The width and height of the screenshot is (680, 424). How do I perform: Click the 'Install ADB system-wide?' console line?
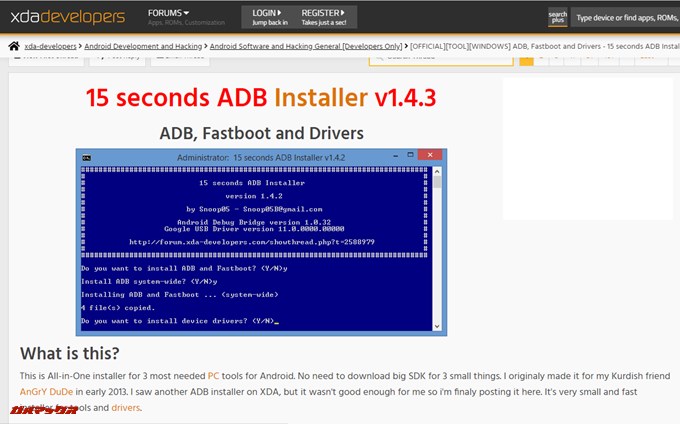tap(149, 281)
